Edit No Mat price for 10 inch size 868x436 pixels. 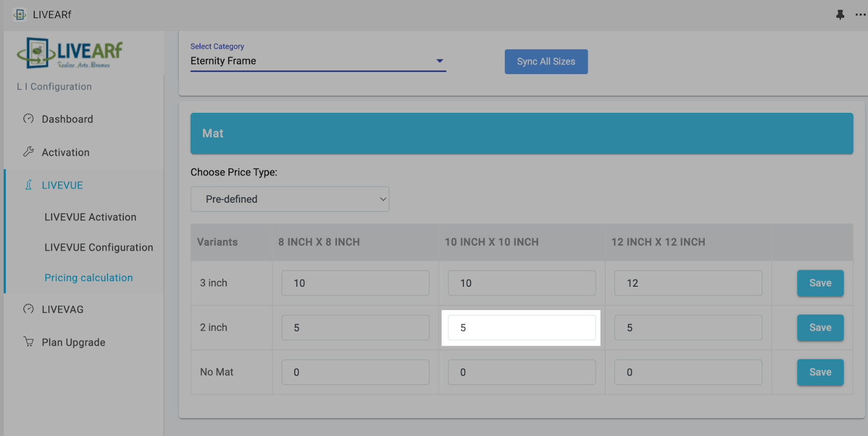pos(522,372)
